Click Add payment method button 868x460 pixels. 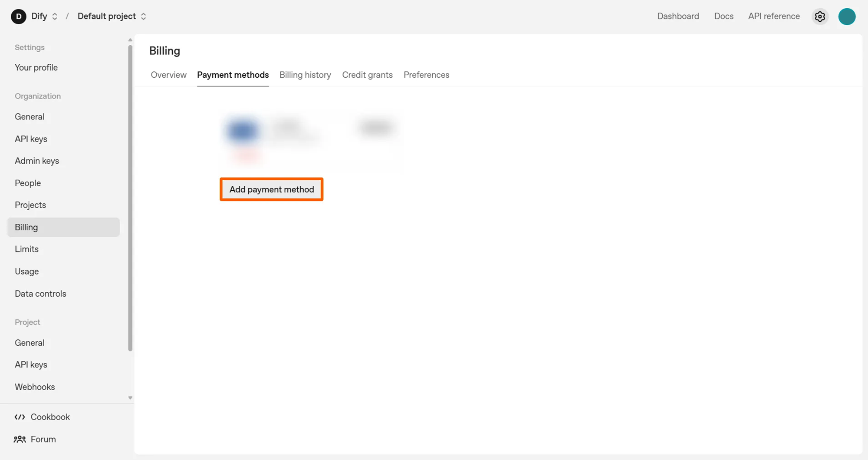272,189
